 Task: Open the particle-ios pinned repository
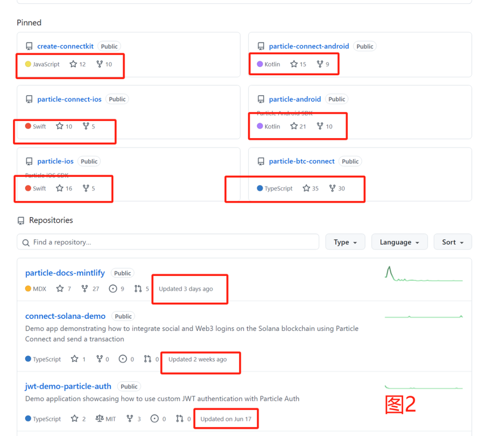coord(56,161)
